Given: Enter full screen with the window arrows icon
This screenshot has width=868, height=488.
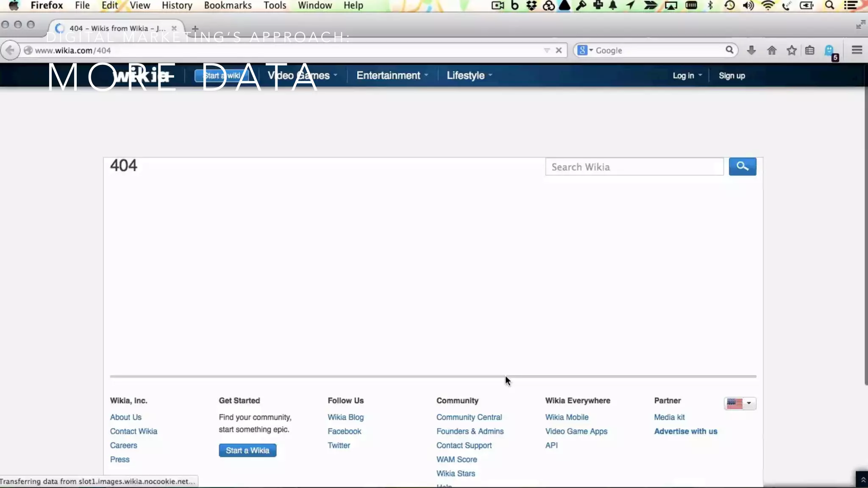Looking at the screenshot, I should click(860, 25).
